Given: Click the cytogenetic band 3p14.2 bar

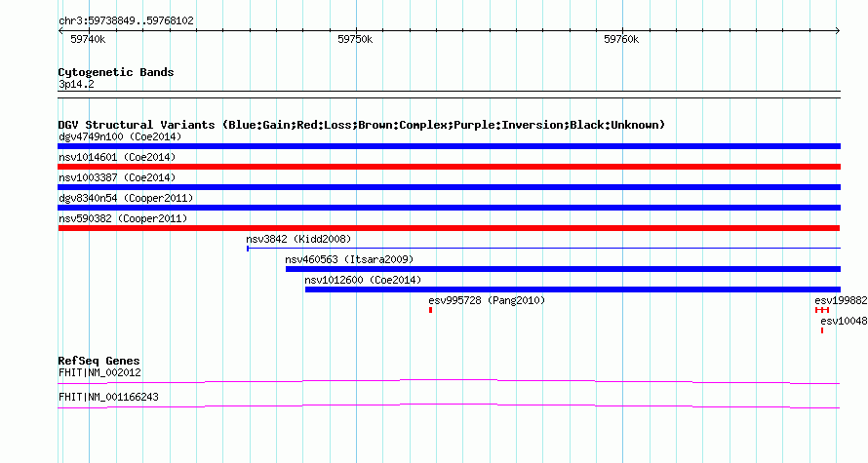Looking at the screenshot, I should [x=449, y=95].
